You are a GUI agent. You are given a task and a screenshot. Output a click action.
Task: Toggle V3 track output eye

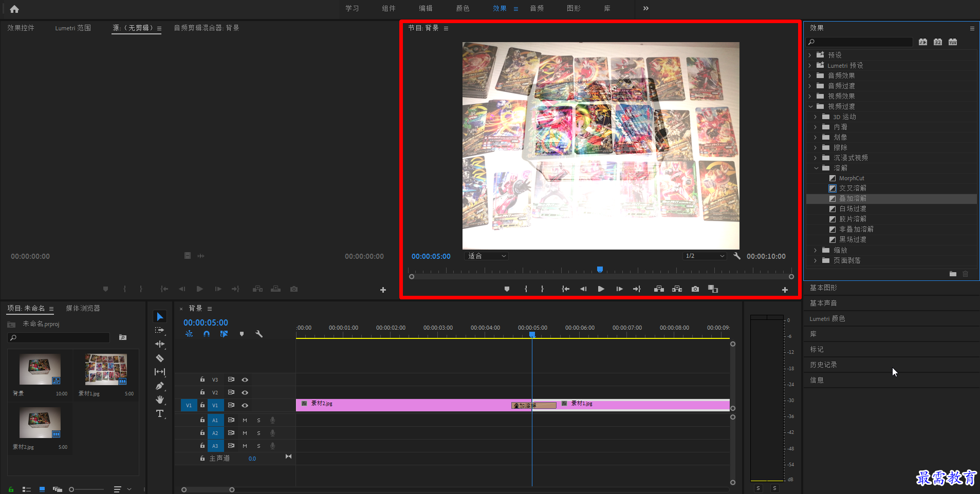(245, 379)
